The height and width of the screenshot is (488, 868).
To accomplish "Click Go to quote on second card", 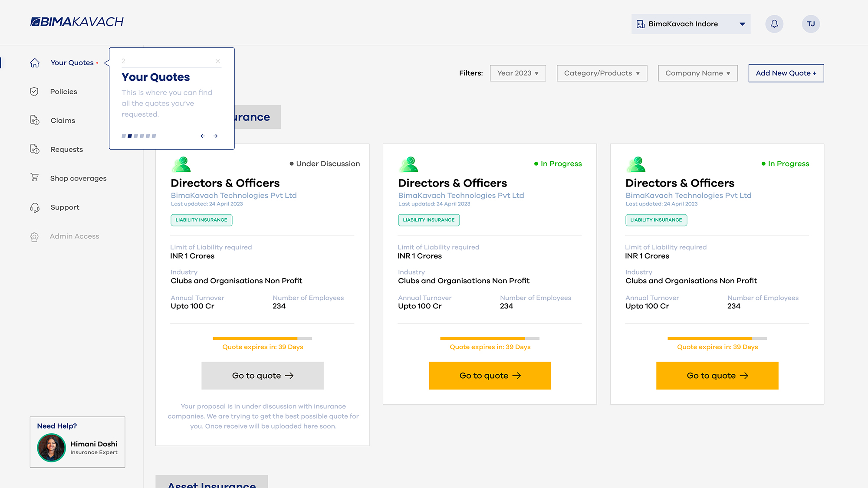I will [x=490, y=376].
